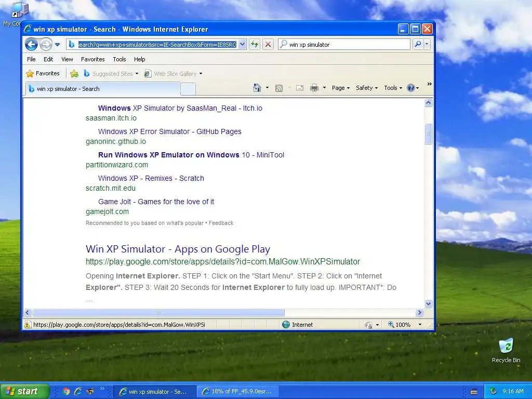Open the Home button dropdown arrow

[268, 88]
